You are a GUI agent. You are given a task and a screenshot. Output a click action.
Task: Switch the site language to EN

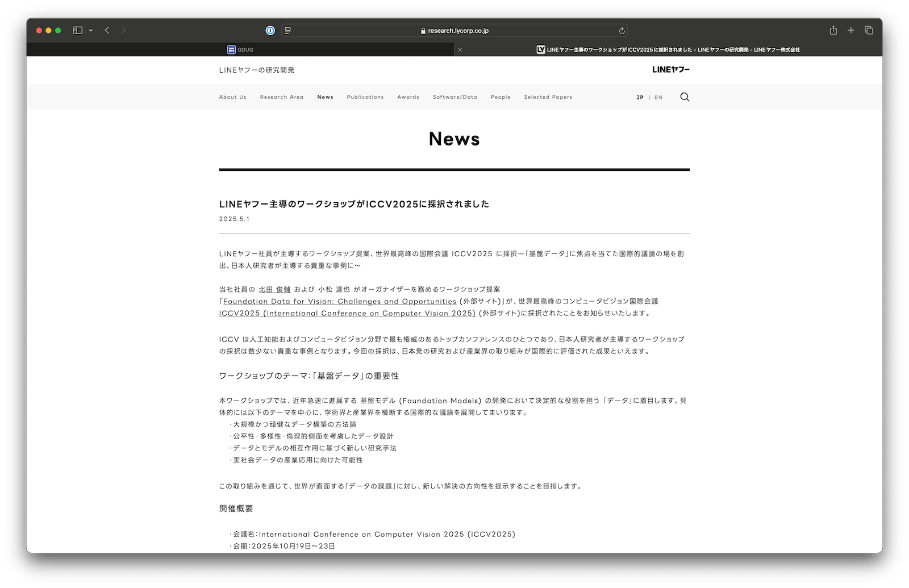(658, 97)
